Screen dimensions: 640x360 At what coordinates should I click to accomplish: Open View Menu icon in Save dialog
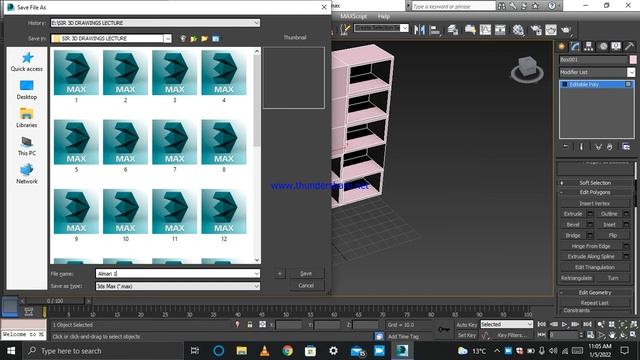pyautogui.click(x=216, y=39)
